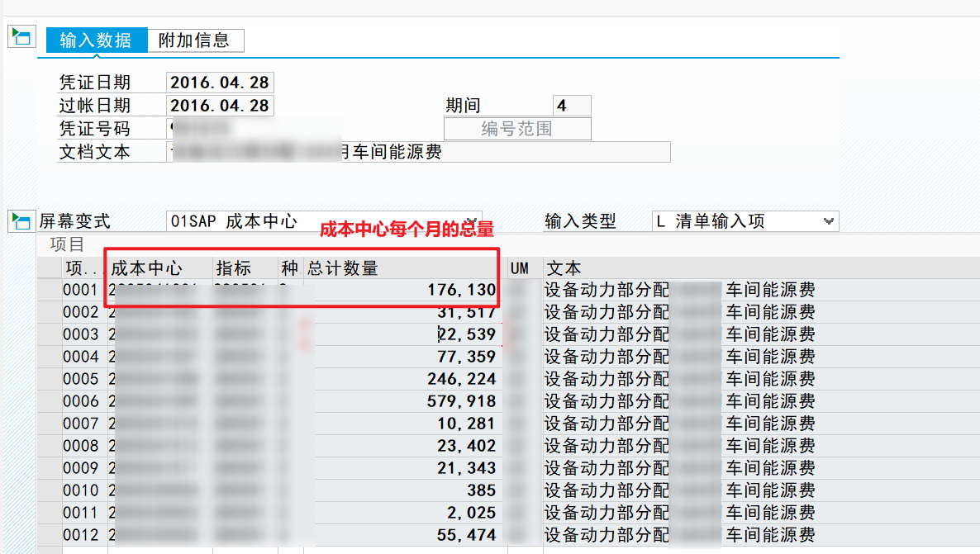The height and width of the screenshot is (554, 980).
Task: Select row 0005 by its item number
Action: coord(81,379)
